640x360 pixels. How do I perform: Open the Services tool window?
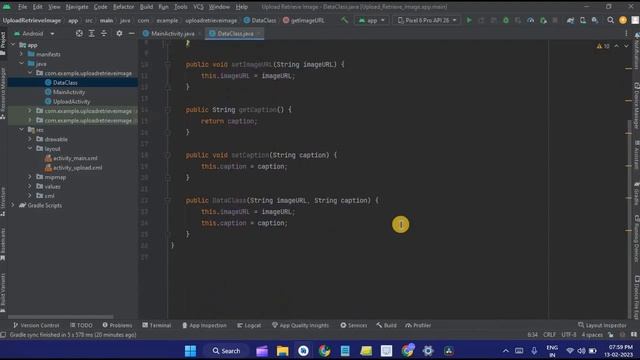click(353, 325)
